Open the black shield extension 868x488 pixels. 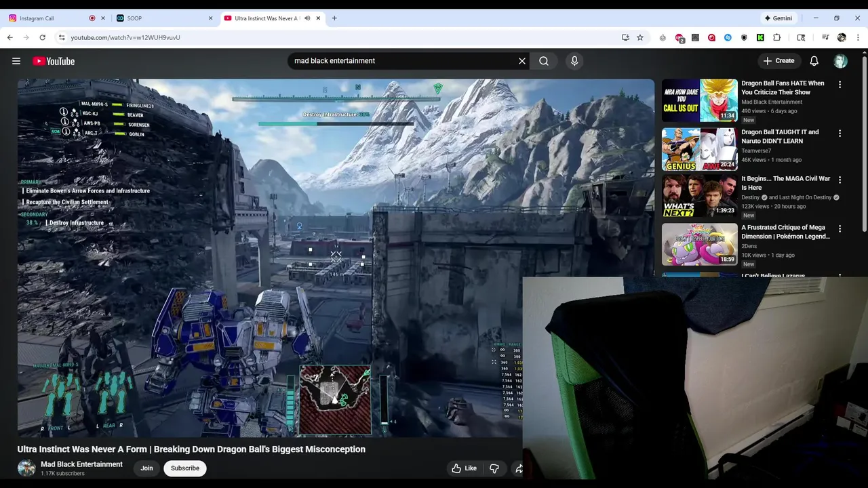pos(744,37)
